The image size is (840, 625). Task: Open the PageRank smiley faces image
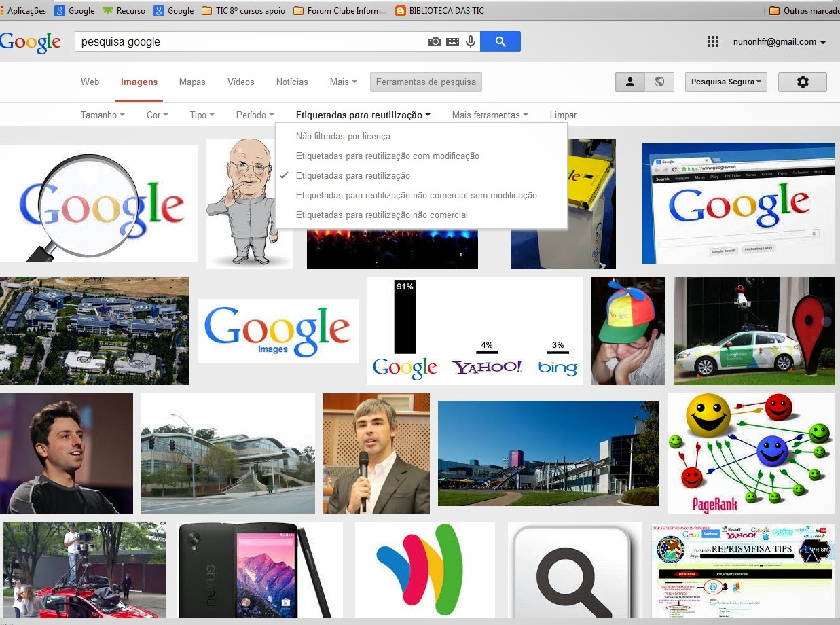751,453
